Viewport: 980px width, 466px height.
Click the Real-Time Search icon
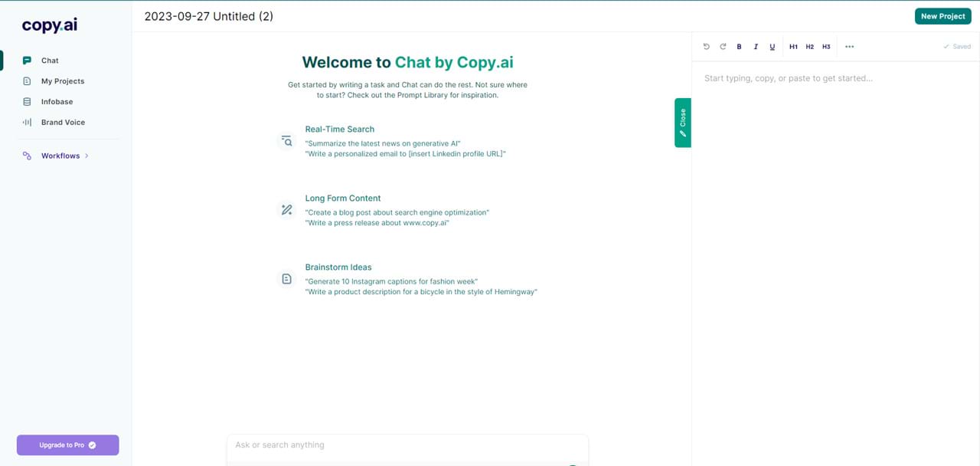pos(286,141)
